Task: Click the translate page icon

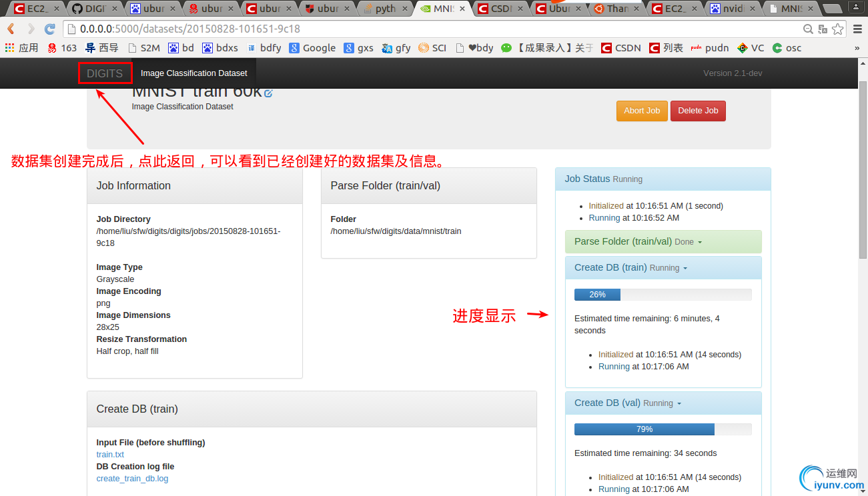Action: click(823, 29)
